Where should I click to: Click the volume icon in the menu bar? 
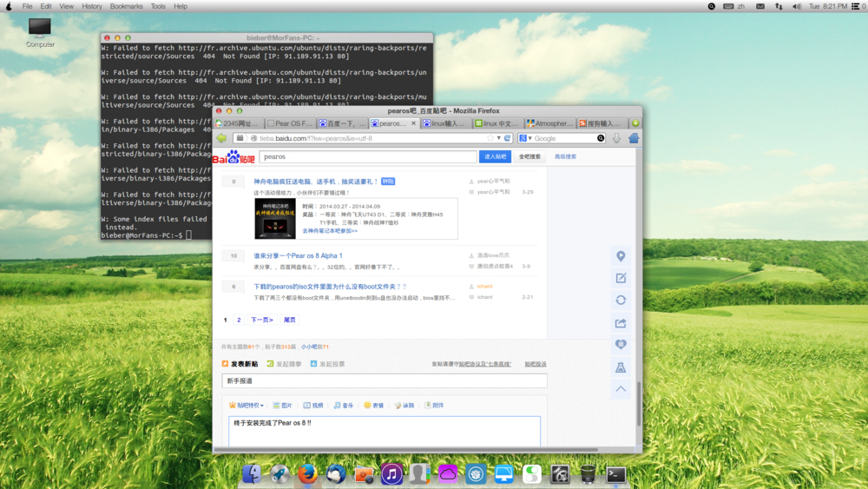tap(796, 6)
